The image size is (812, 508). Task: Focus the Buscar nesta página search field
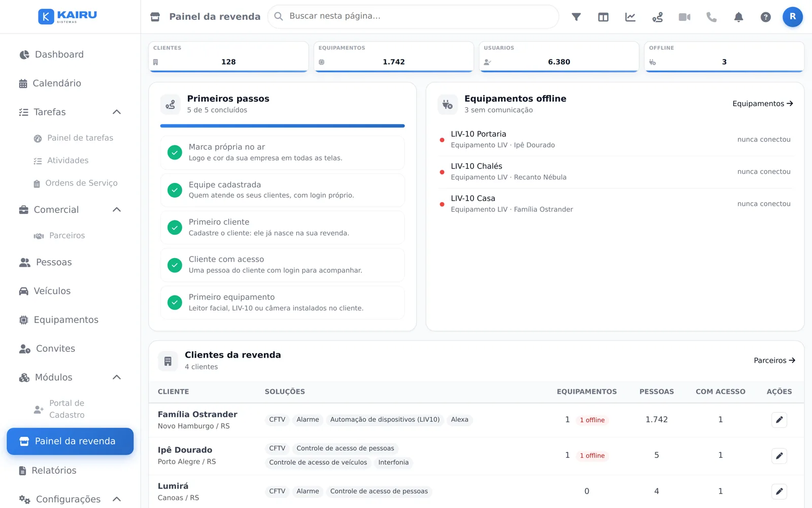413,17
